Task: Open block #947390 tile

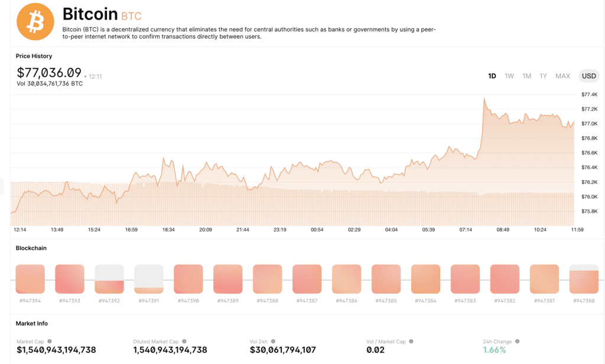Action: (188, 279)
